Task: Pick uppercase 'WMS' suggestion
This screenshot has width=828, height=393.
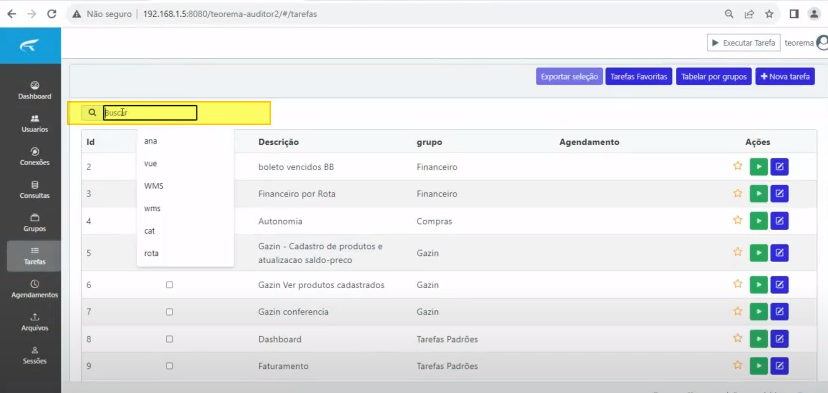Action: pyautogui.click(x=185, y=186)
